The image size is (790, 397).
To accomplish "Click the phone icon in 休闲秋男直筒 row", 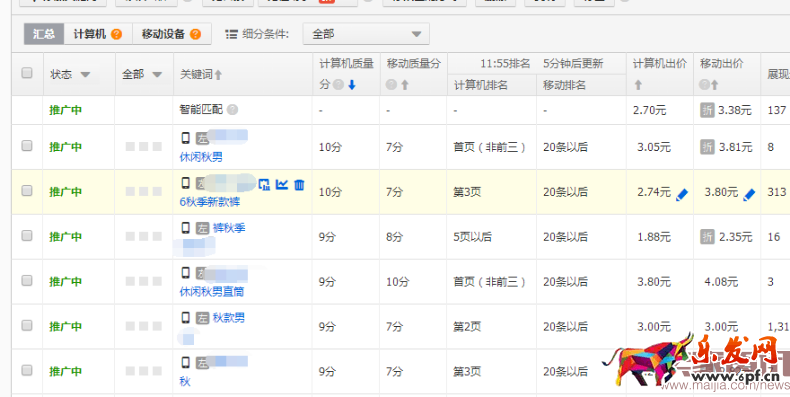I will pos(186,273).
